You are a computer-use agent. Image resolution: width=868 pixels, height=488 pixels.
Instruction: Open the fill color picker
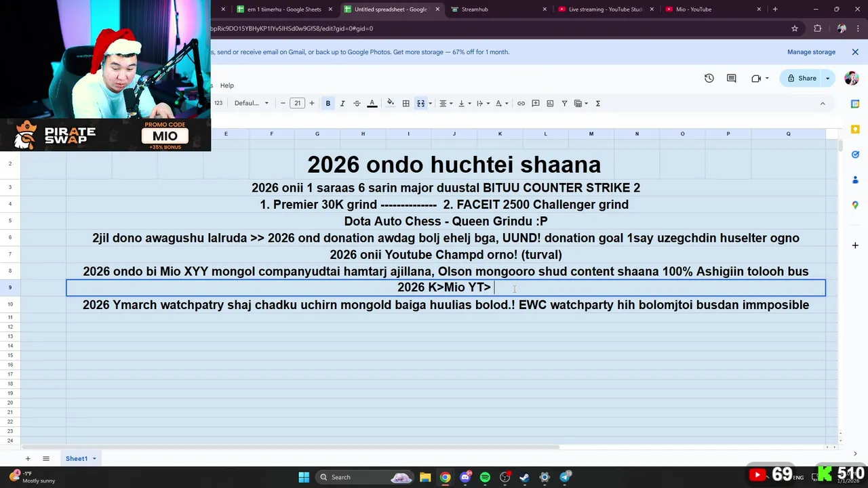pos(391,104)
